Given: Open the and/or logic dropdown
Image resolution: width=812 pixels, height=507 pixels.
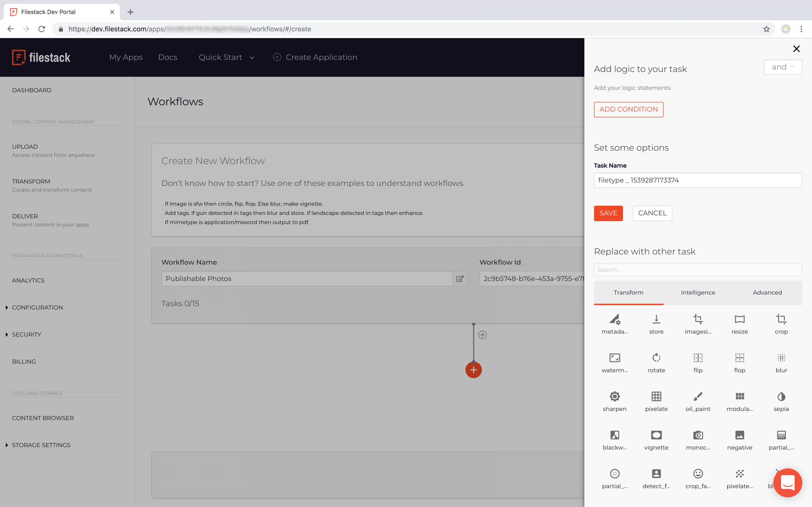Looking at the screenshot, I should pos(782,67).
